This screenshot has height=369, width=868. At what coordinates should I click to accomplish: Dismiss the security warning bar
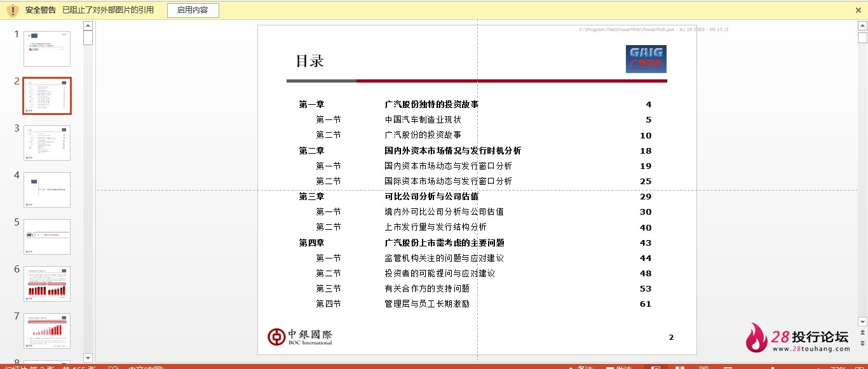[x=858, y=10]
